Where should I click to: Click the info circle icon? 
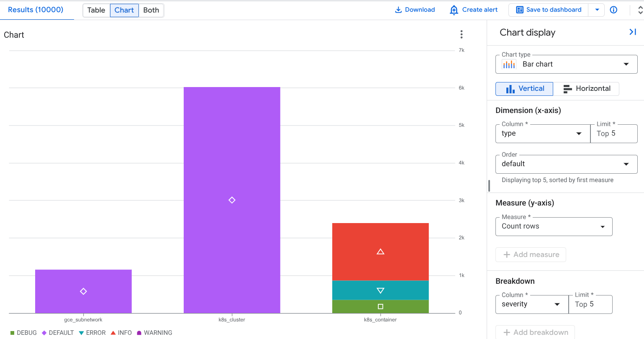(613, 10)
